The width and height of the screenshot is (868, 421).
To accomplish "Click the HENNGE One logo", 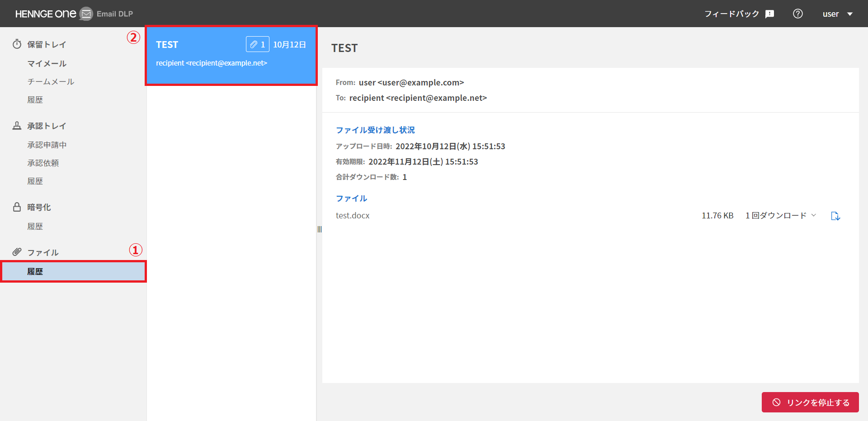I will [46, 14].
